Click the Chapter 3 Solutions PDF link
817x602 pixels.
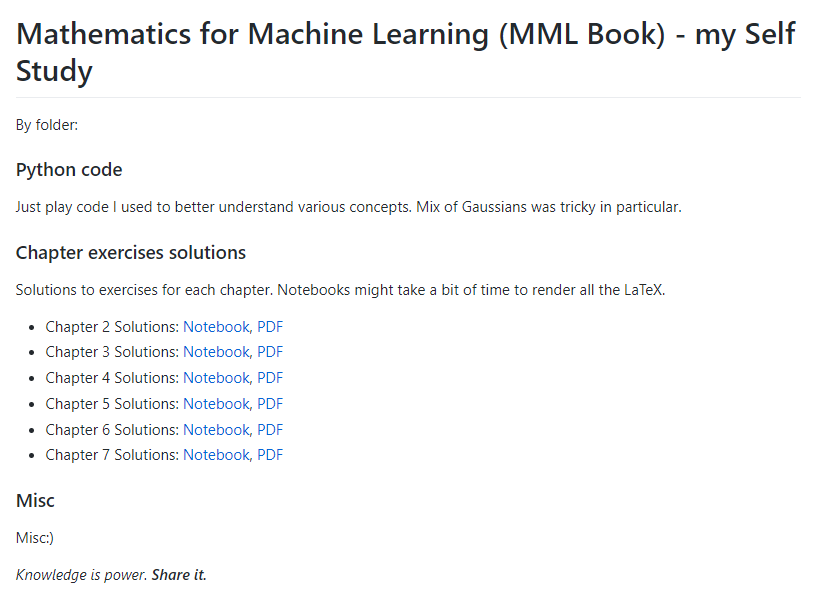pos(270,352)
